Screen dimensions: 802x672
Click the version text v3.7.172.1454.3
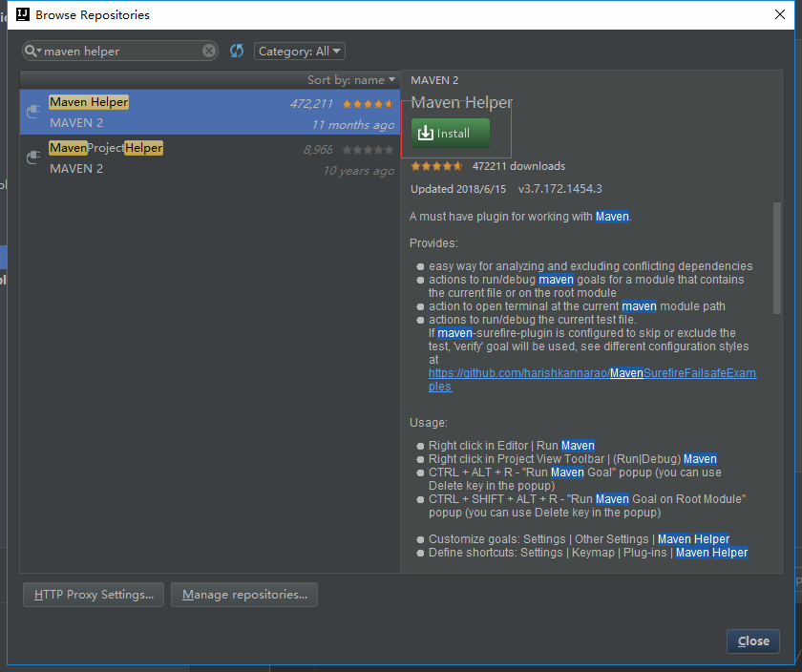(560, 189)
